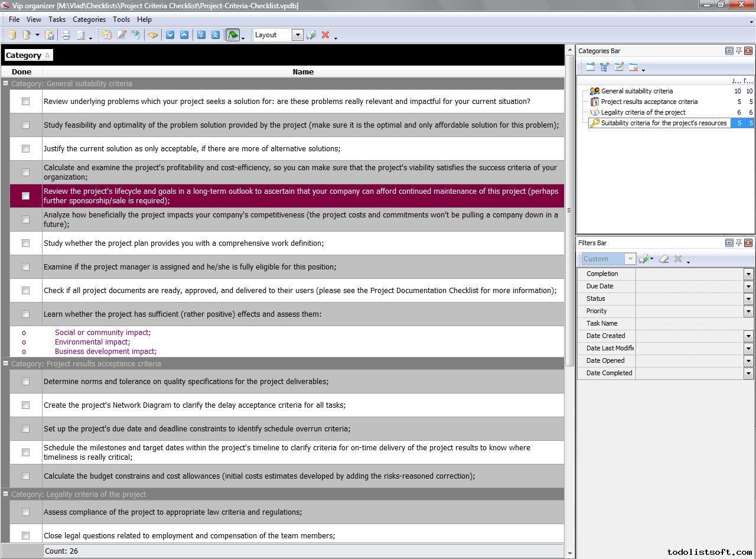Tick Done for 'Create the project's Network Diagram'
756x559 pixels.
tap(25, 405)
